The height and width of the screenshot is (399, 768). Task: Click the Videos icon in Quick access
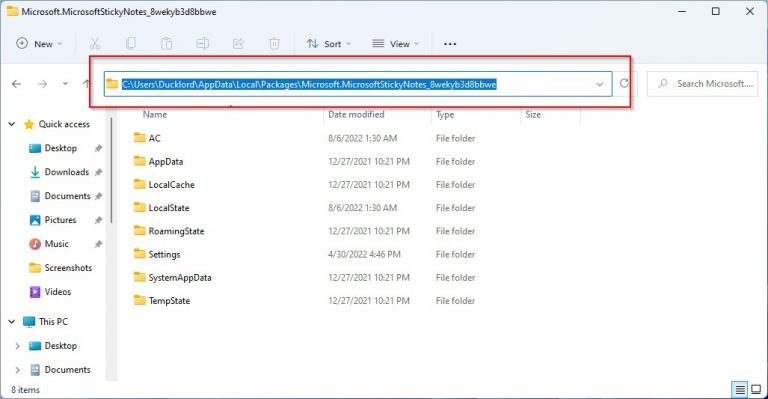(35, 292)
